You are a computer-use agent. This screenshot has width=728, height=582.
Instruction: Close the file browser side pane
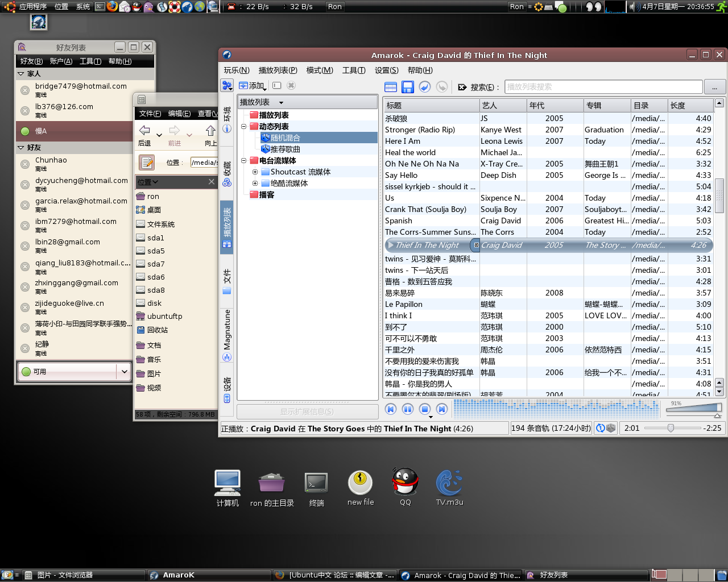(x=212, y=182)
